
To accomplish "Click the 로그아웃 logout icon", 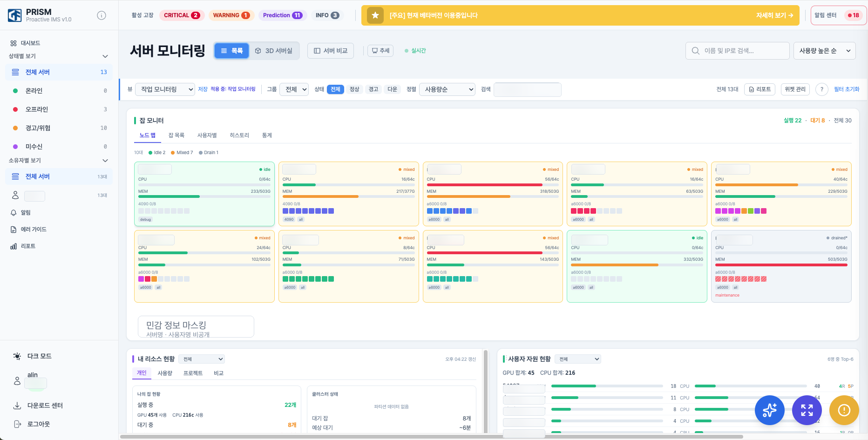I will [17, 424].
